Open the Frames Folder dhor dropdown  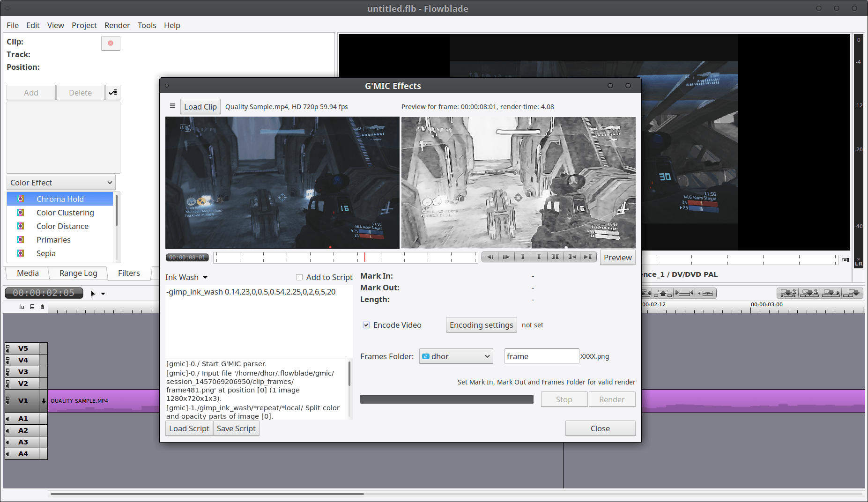pyautogui.click(x=456, y=356)
